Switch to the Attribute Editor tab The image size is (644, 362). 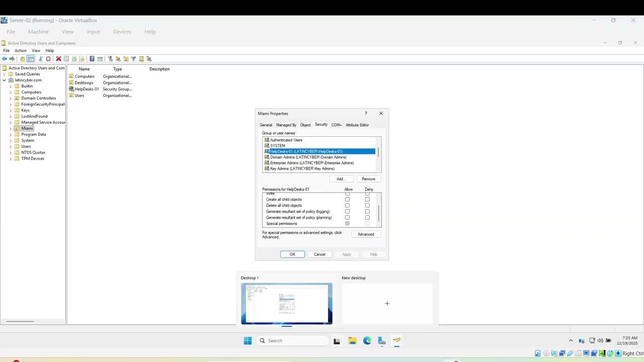tap(357, 125)
